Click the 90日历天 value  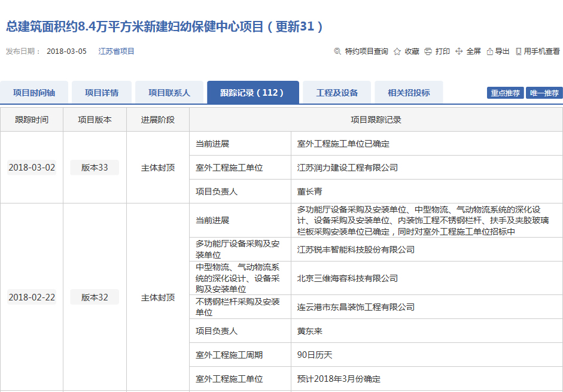coord(315,355)
